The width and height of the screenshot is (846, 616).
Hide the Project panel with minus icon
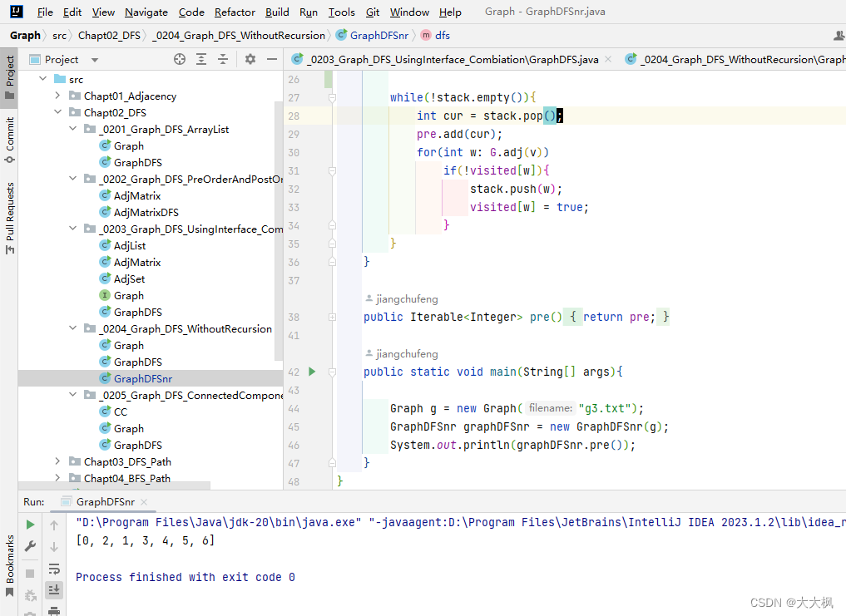272,59
